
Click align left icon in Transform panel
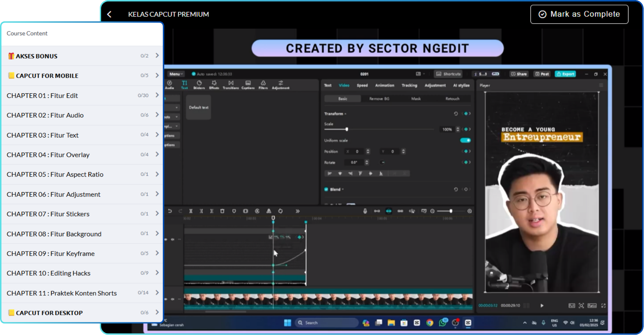coord(330,174)
